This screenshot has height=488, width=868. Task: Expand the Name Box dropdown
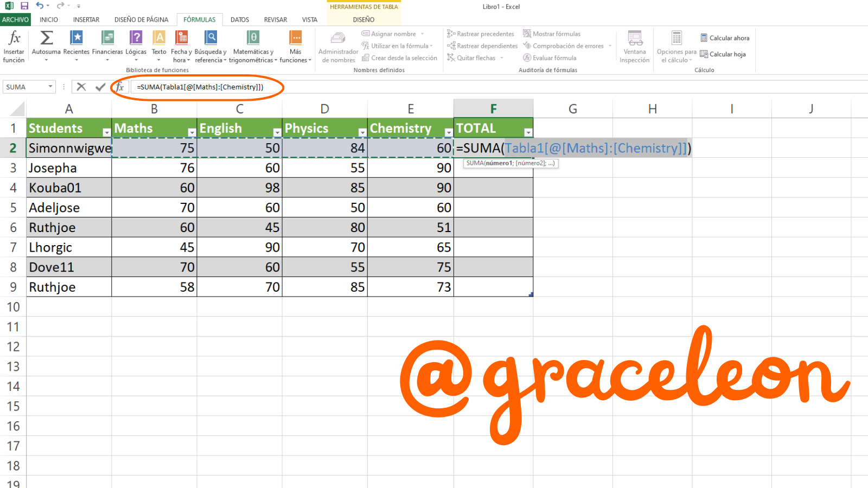coord(50,87)
